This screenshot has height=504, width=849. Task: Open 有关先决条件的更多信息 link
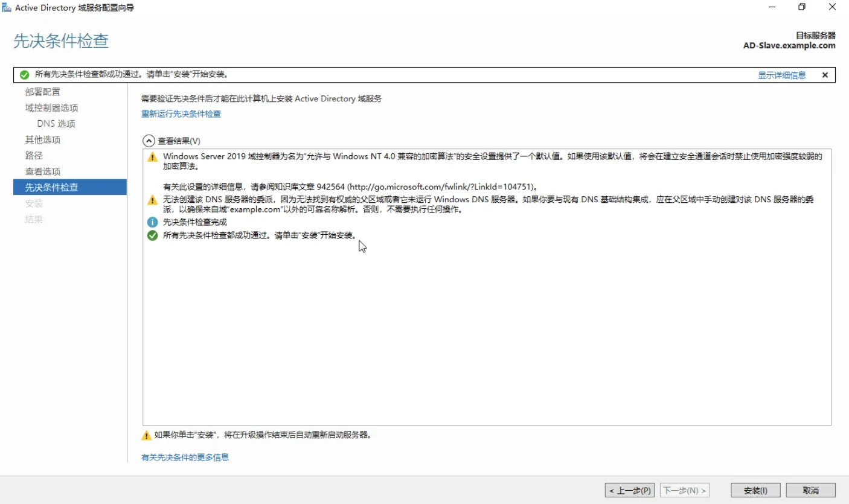pos(185,458)
